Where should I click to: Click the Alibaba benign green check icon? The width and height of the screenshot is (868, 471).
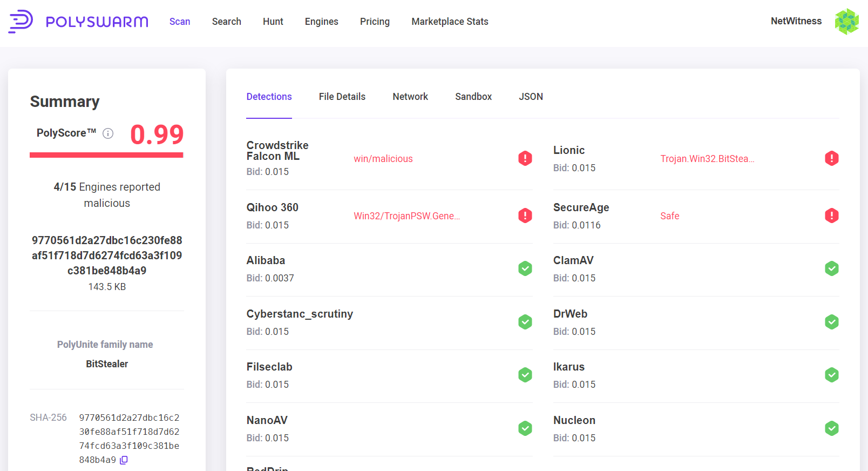coord(525,268)
